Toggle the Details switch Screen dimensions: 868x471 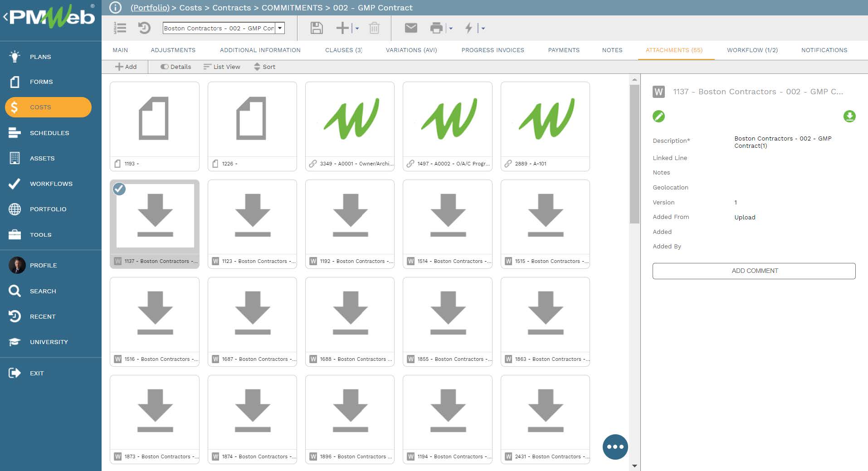[165, 67]
